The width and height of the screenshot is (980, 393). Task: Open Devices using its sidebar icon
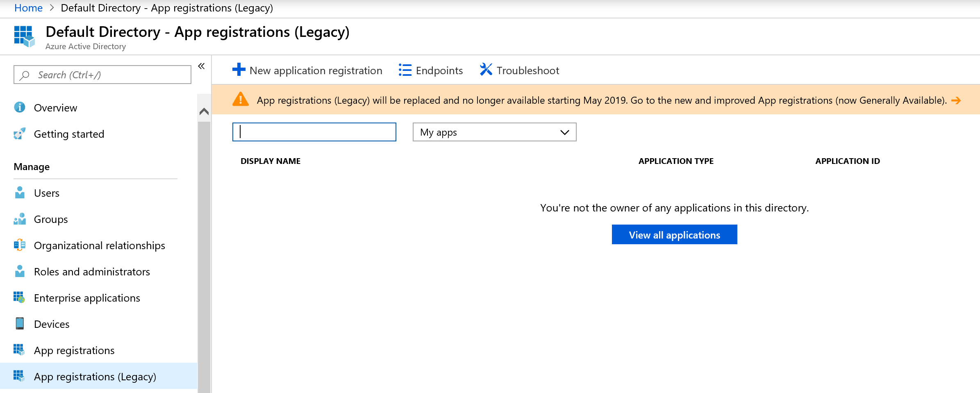tap(19, 324)
